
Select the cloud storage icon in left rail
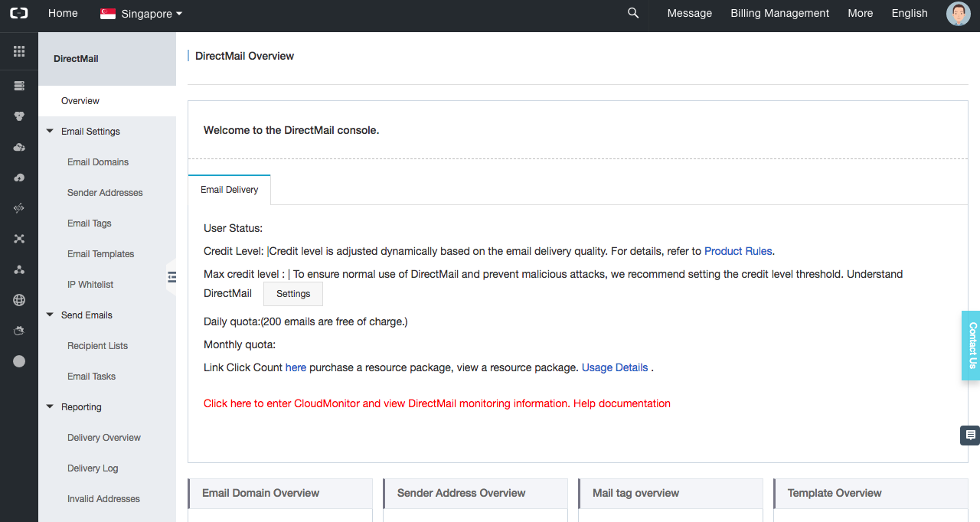coord(19,147)
